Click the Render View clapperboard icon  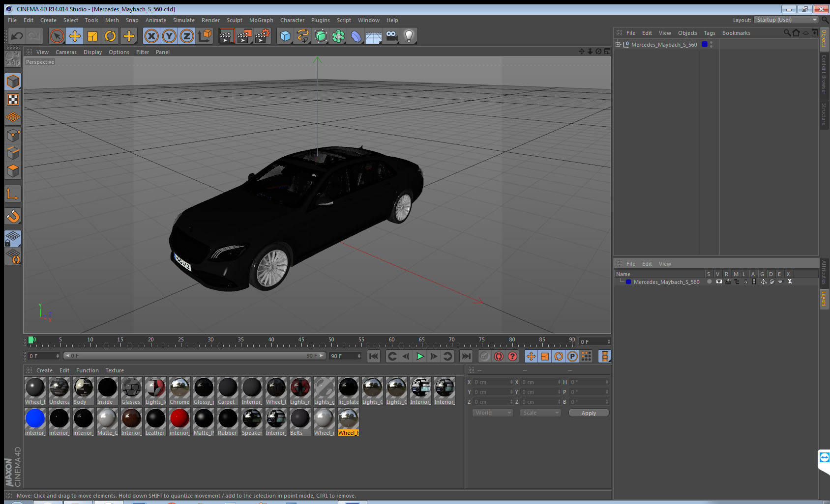point(226,36)
